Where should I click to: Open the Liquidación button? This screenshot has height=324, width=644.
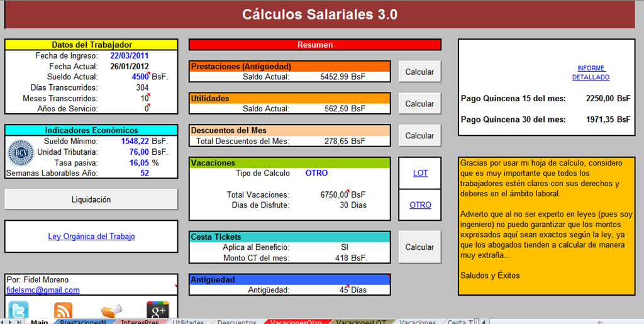tap(91, 199)
